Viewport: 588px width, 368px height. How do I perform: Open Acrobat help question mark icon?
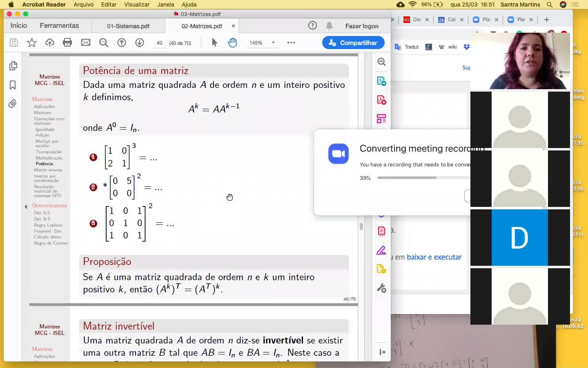312,25
